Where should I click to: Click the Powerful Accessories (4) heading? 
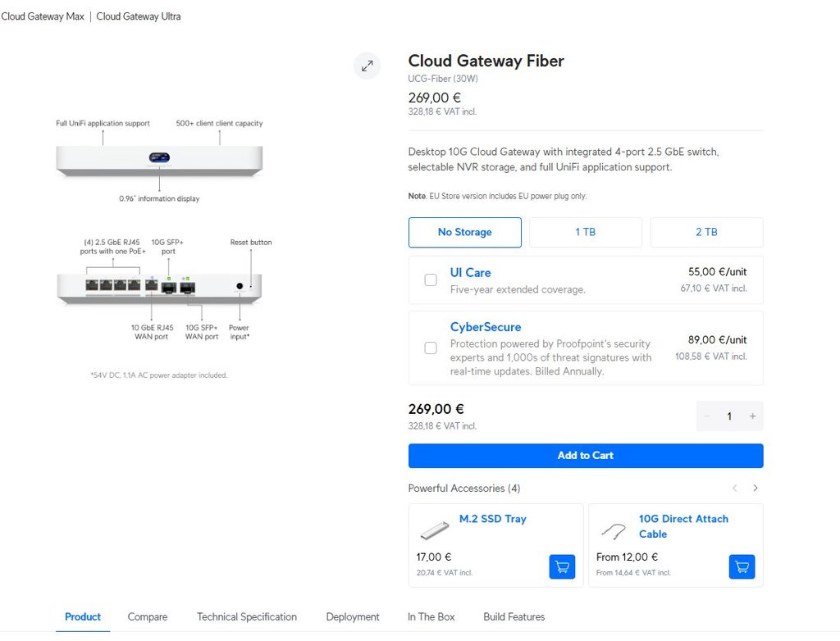[464, 489]
